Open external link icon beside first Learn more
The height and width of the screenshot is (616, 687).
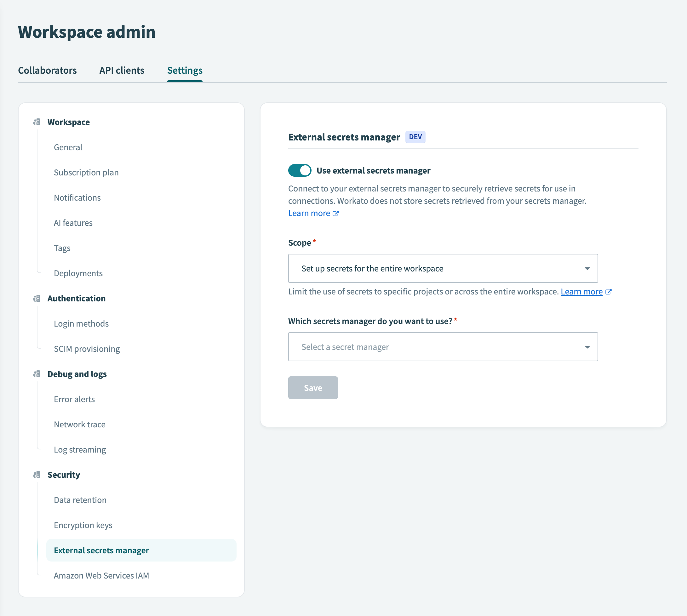pyautogui.click(x=335, y=213)
